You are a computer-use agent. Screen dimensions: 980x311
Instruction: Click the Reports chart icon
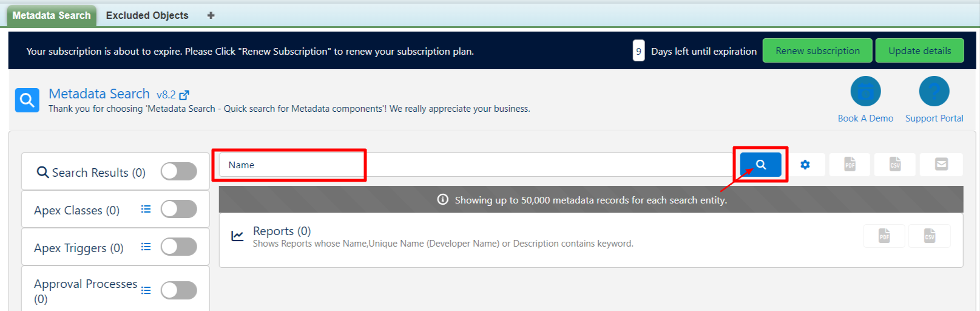(237, 236)
